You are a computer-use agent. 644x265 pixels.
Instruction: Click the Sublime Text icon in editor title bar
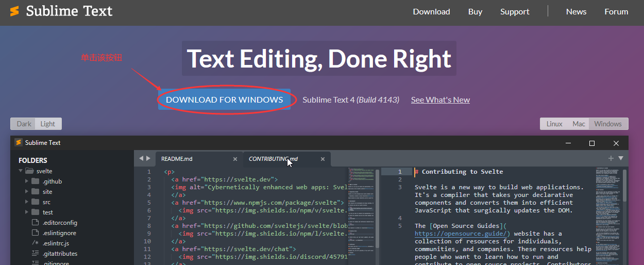coord(19,143)
